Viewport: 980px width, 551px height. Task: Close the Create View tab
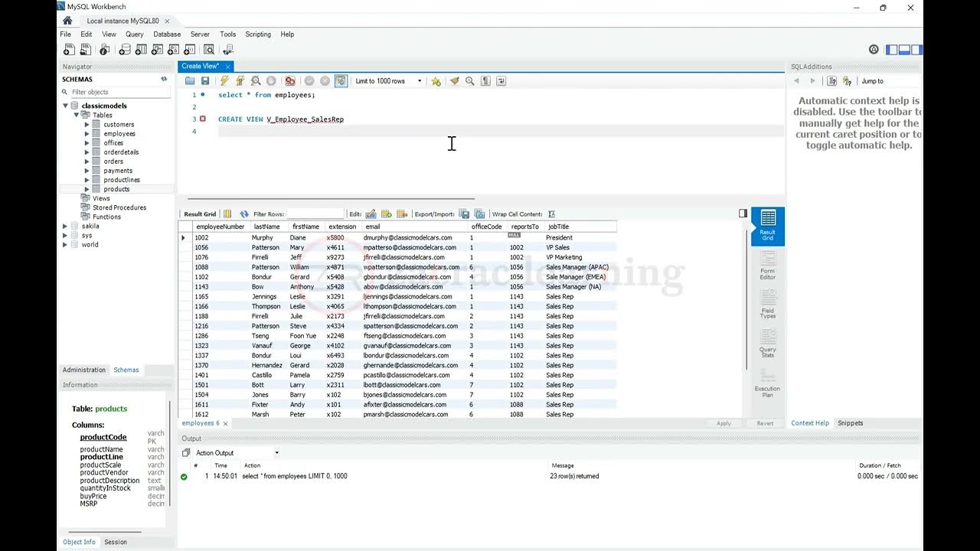[x=228, y=67]
